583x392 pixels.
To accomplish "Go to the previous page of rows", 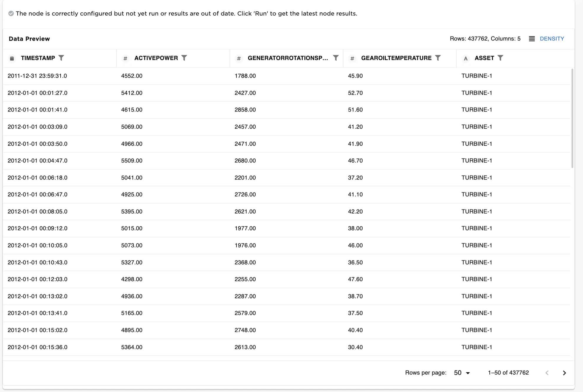I will (547, 373).
